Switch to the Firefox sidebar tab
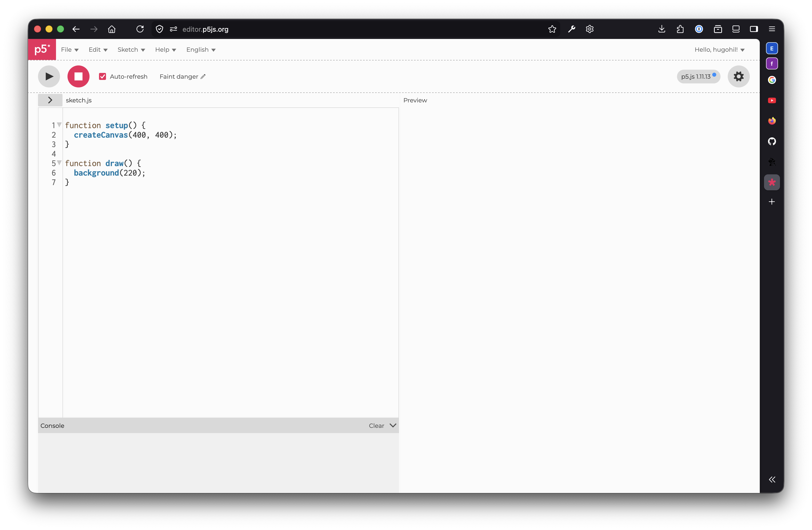Viewport: 812px width, 530px height. [772, 121]
